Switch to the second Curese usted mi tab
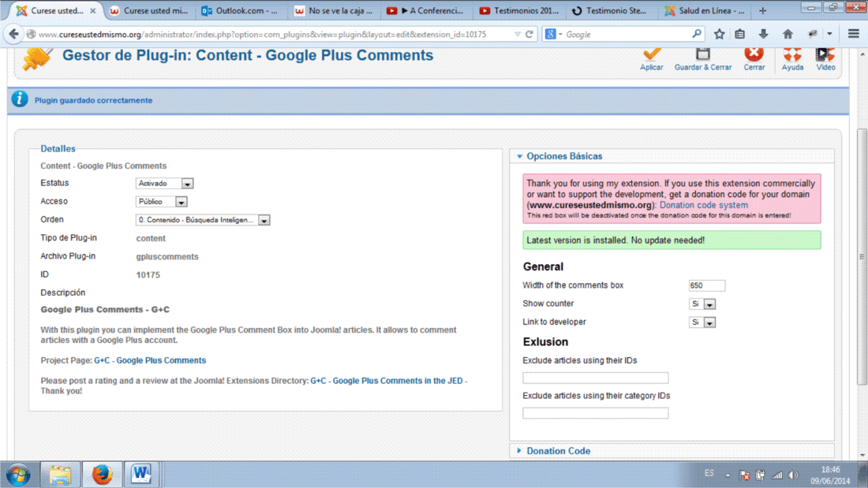The width and height of the screenshot is (868, 488). [x=148, y=10]
